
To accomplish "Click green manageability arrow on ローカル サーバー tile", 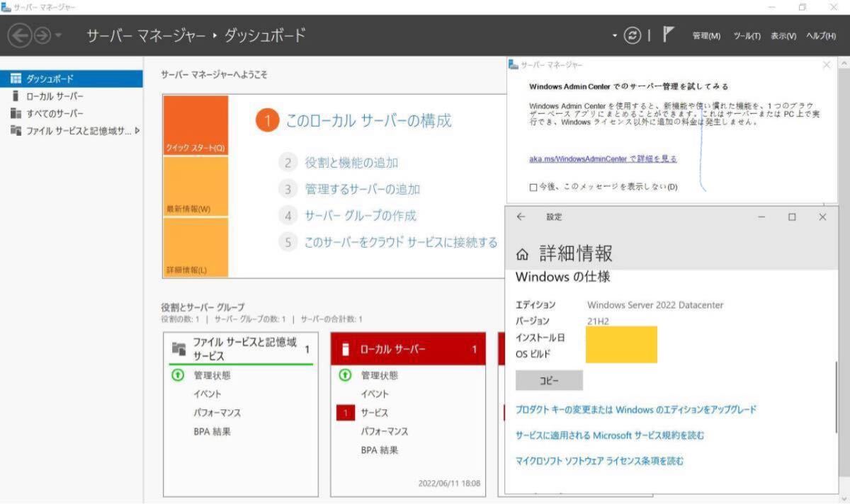I will pyautogui.click(x=345, y=377).
